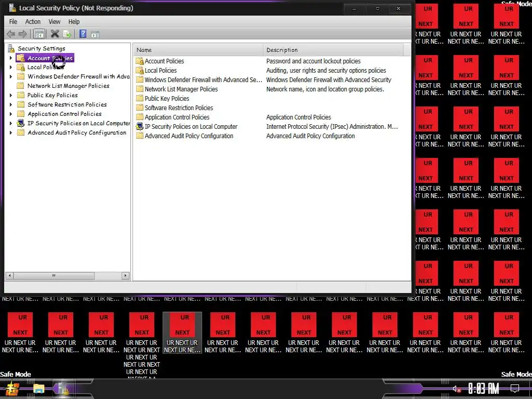The height and width of the screenshot is (399, 532).
Task: Select Advanced Audit Policy Configuration in tree
Action: pos(77,132)
